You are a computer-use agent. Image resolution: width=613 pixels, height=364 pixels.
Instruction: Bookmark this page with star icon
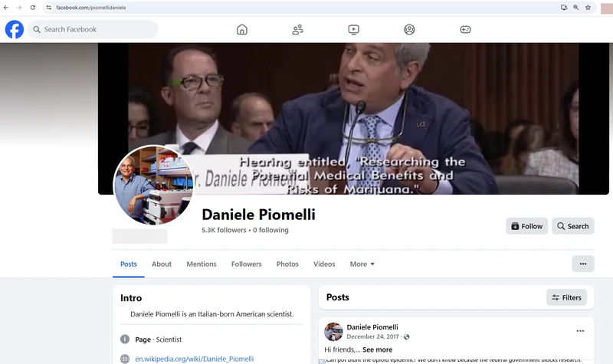[588, 8]
